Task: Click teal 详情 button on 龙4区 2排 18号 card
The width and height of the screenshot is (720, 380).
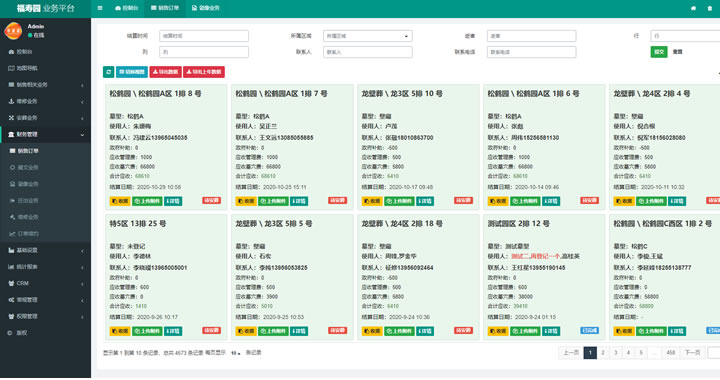Action: click(x=425, y=331)
